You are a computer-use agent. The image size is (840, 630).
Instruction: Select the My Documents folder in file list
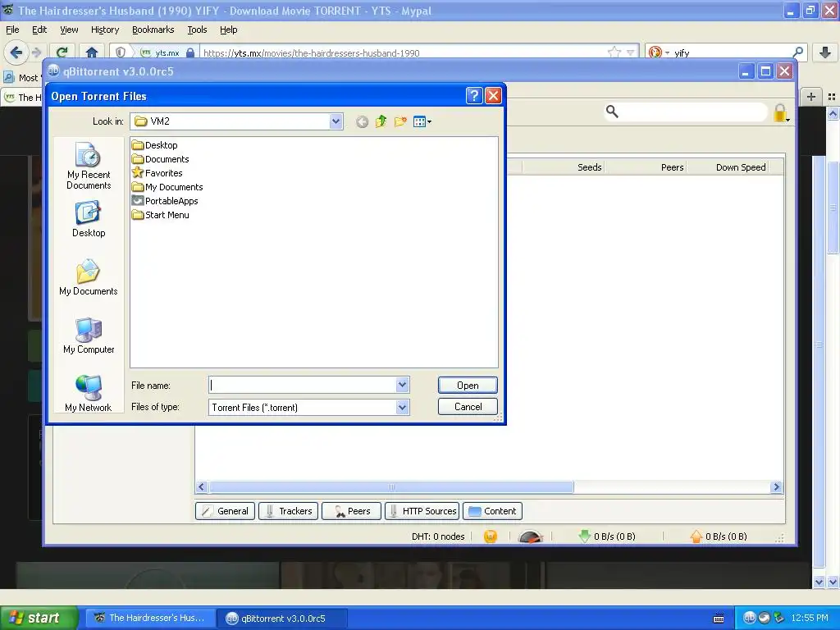point(167,187)
